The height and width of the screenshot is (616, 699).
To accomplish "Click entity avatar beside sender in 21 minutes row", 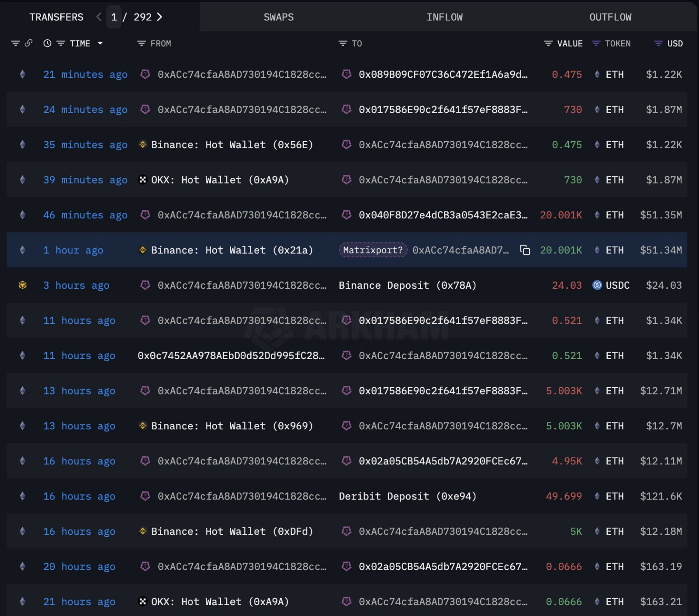I will click(x=145, y=75).
